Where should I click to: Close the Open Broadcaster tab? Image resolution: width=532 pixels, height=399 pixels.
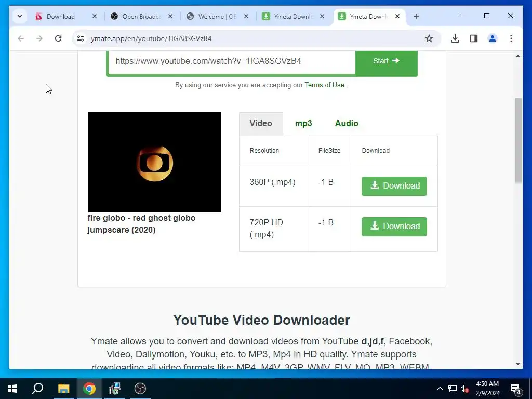(x=170, y=16)
